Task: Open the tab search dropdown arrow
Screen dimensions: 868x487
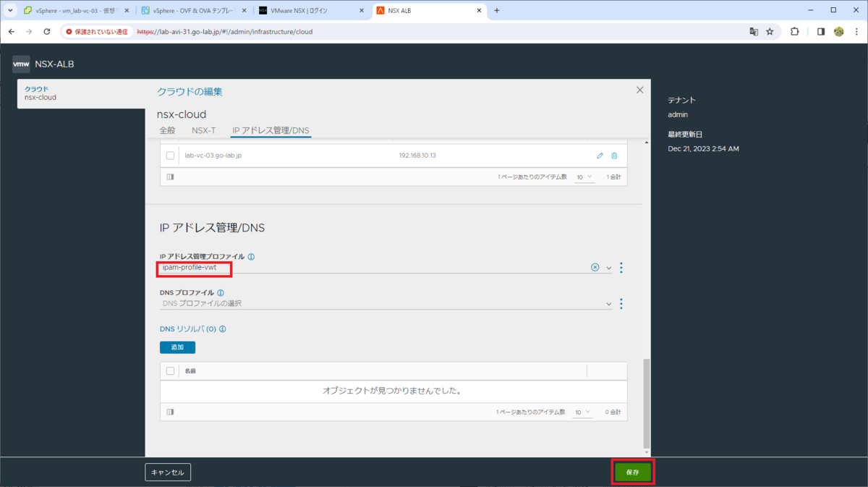Action: pos(10,11)
